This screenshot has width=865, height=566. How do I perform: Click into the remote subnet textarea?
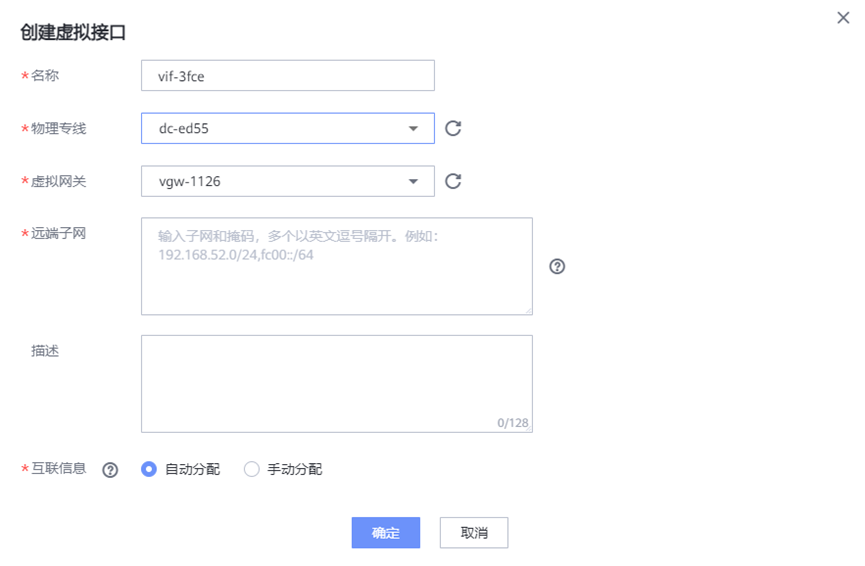tap(336, 266)
